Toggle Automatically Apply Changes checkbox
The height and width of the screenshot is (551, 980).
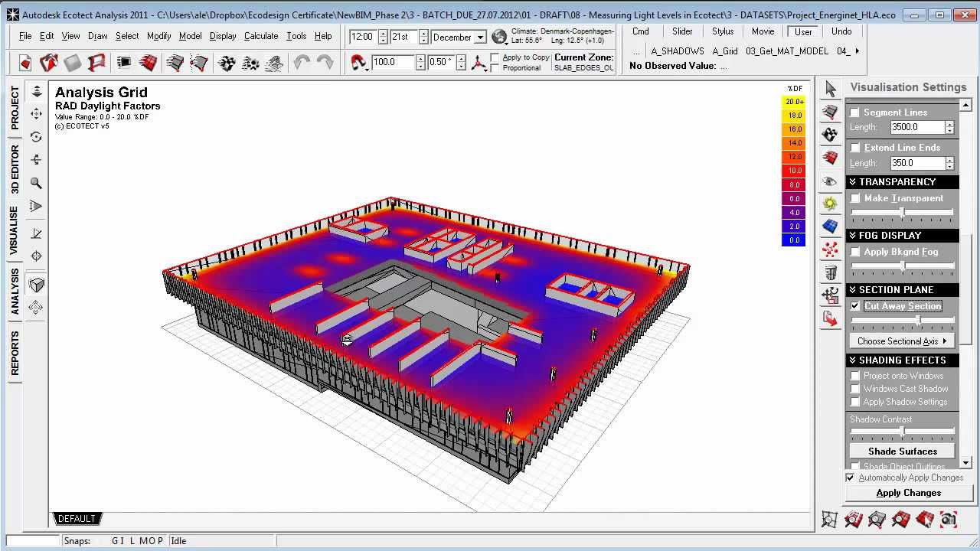coord(850,478)
